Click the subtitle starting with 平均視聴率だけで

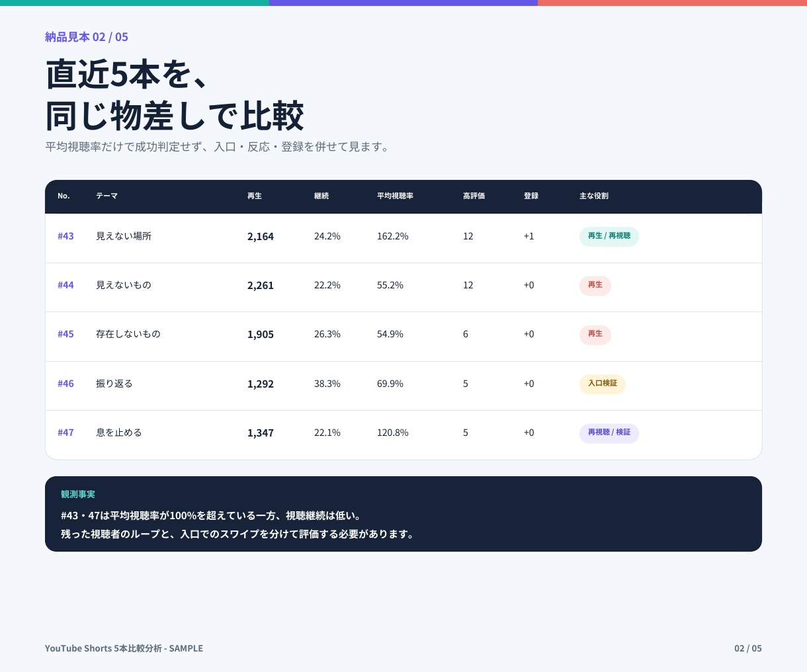click(218, 147)
